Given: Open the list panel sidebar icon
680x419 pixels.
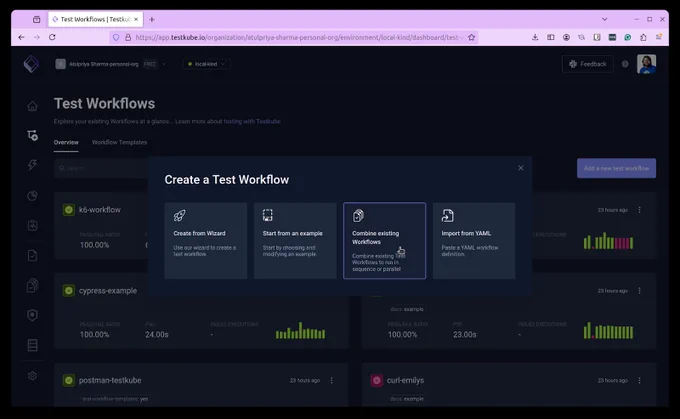Looking at the screenshot, I should (x=33, y=345).
